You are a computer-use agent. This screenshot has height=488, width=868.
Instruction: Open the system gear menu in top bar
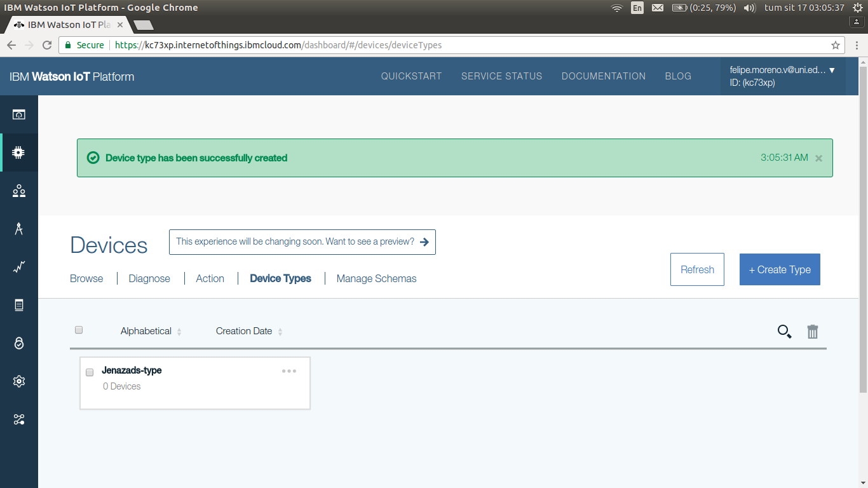coord(858,8)
